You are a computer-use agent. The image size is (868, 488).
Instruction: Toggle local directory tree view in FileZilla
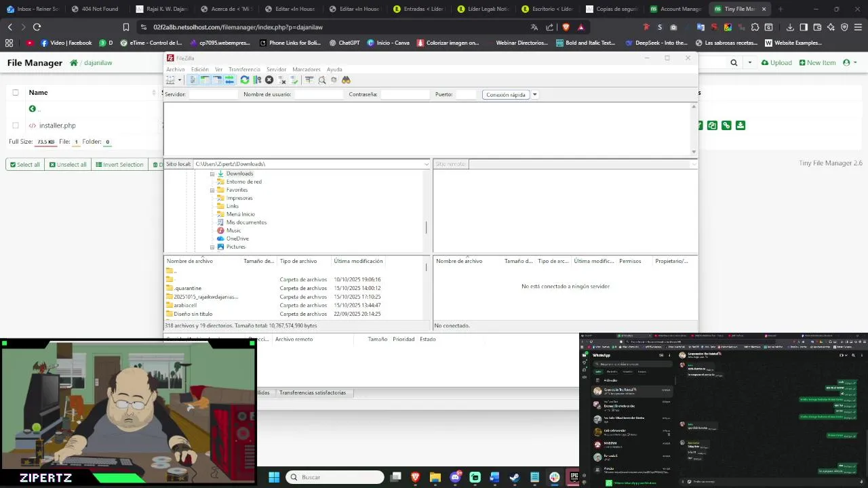[205, 80]
